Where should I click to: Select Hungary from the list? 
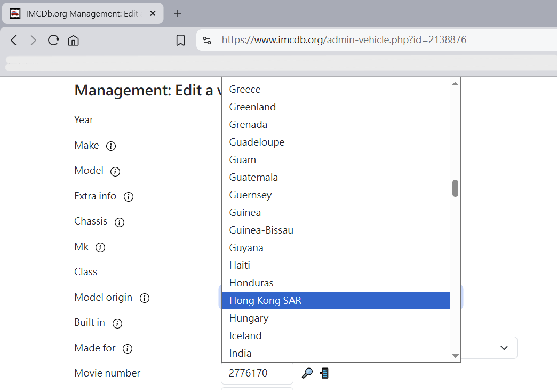[336, 318]
